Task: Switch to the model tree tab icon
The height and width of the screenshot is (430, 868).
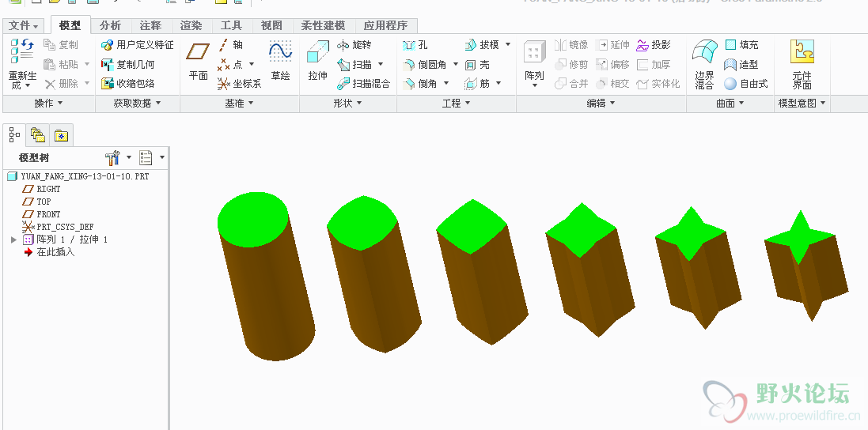Action: click(x=15, y=134)
